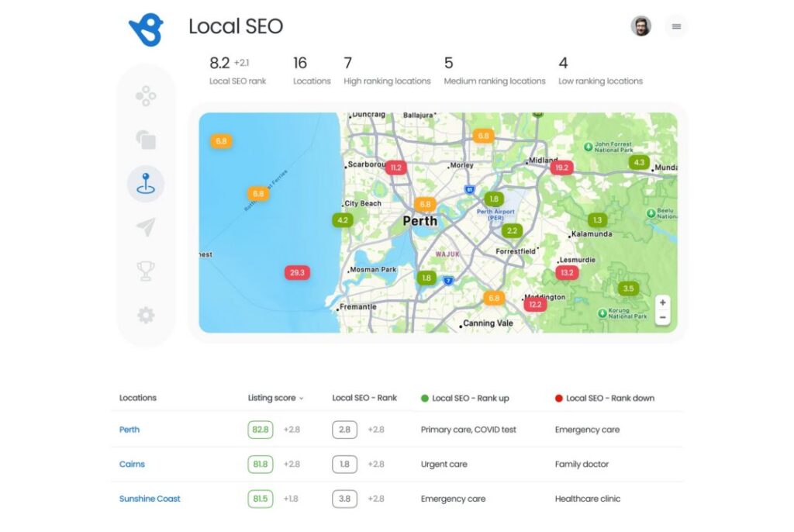Screen dimensions: 794x532
Task: Select the red 11.2 marker near Scarborough
Action: coord(395,168)
